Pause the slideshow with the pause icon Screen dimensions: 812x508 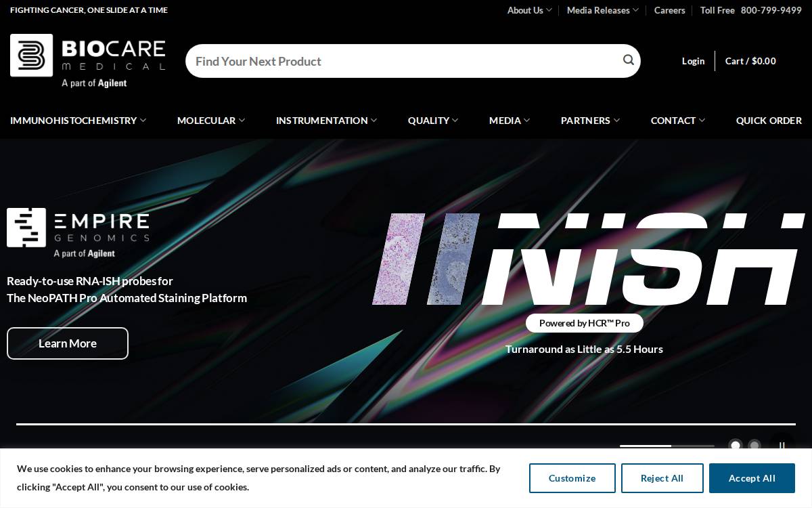(x=782, y=446)
